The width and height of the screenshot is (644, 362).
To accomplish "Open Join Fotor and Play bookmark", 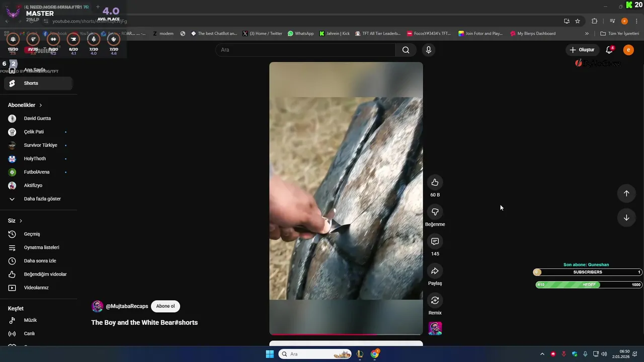I will [x=480, y=34].
